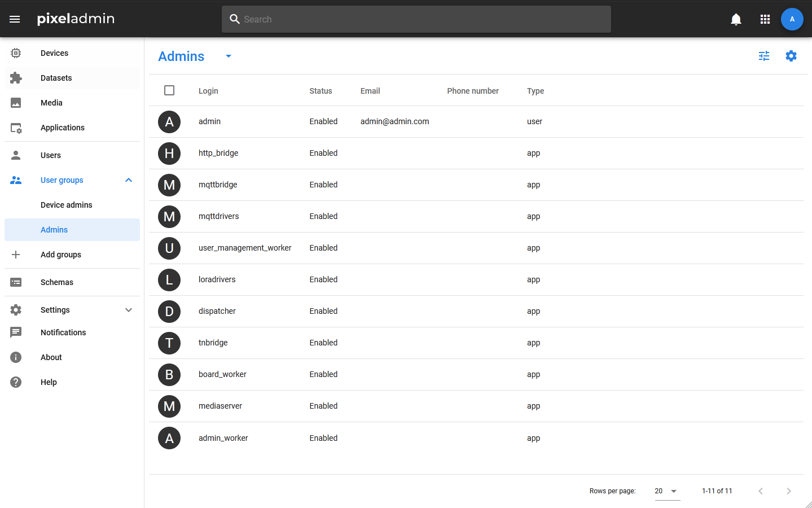Screen dimensions: 812x508
Task: Click the Search input field
Action: [416, 19]
